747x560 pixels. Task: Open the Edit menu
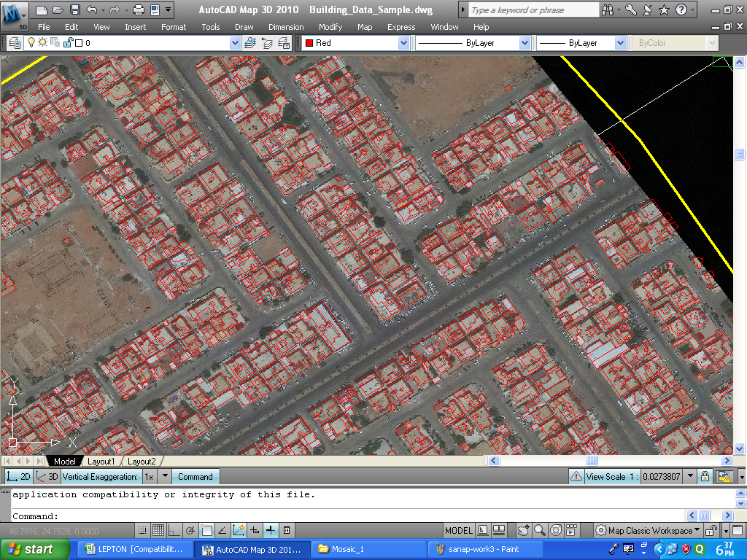click(x=71, y=27)
